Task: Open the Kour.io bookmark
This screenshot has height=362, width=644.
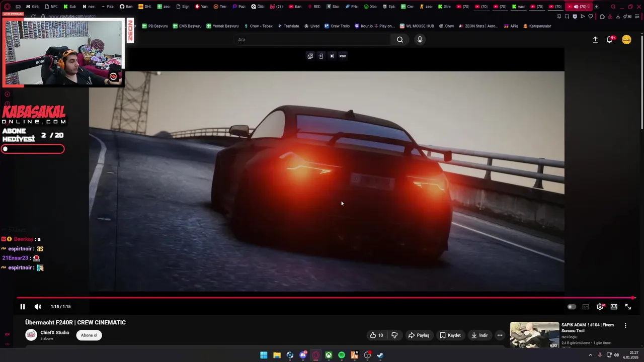Action: pos(375,26)
